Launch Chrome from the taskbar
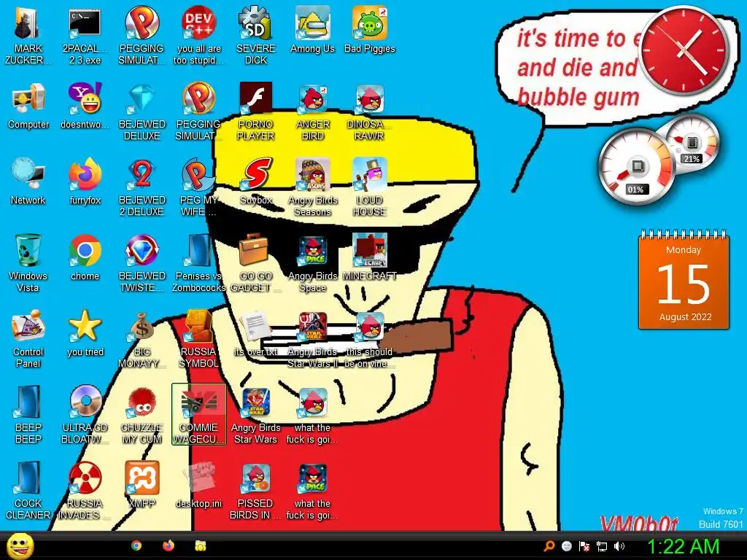Screen dimensions: 747x560 [x=136, y=545]
